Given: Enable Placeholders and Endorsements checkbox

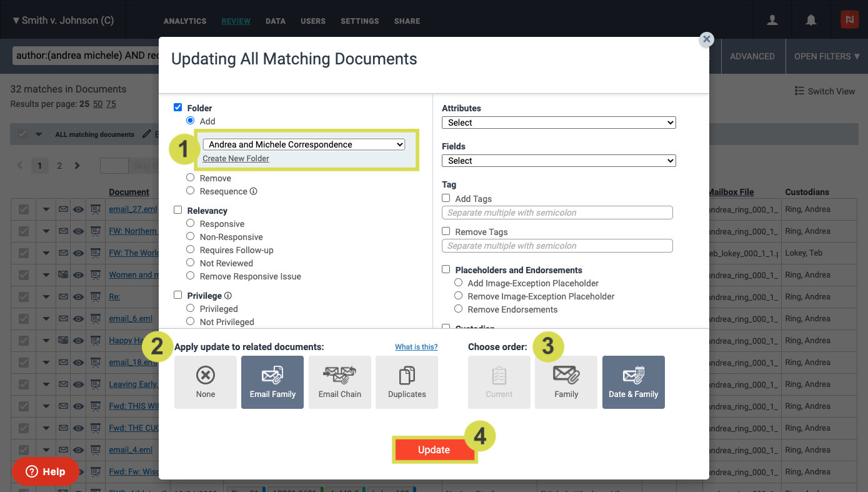Looking at the screenshot, I should click(446, 269).
